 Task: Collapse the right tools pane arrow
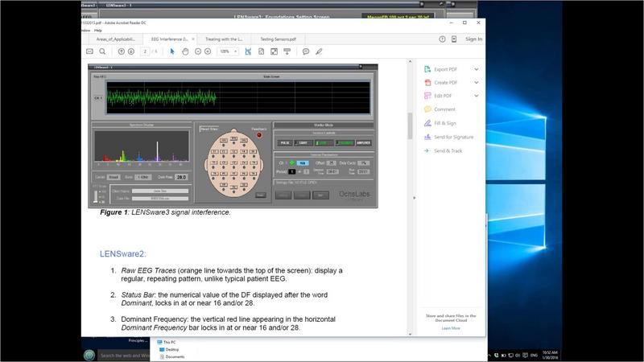[x=414, y=198]
